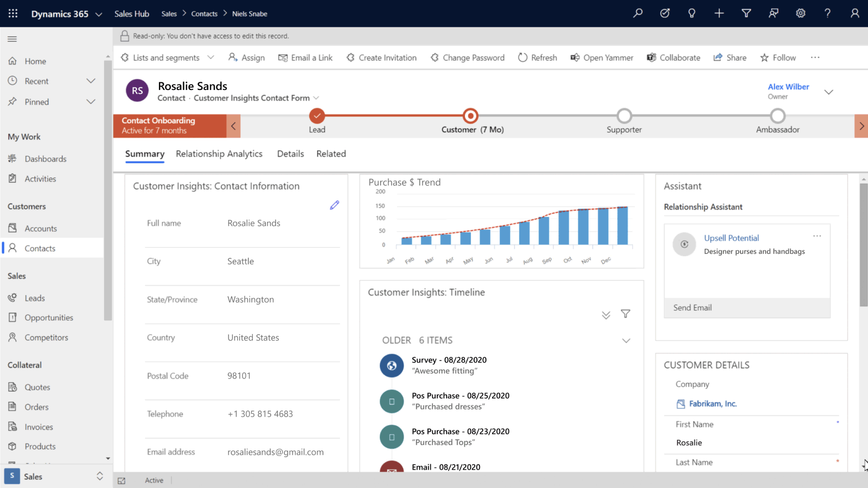Open the settings gear icon
Screen dimensions: 868x488
(x=801, y=13)
